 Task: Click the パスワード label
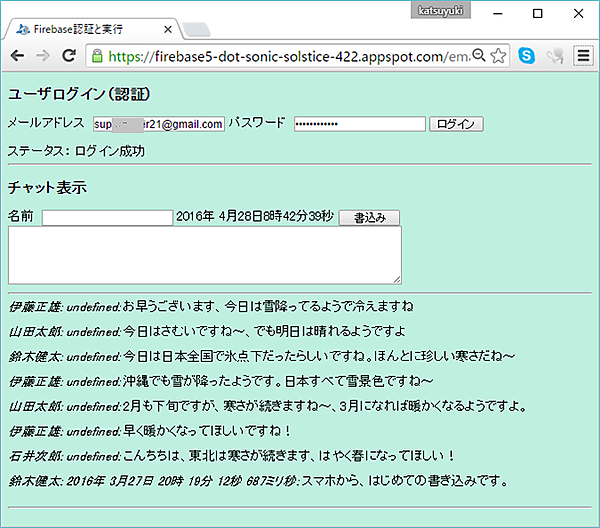pyautogui.click(x=257, y=123)
